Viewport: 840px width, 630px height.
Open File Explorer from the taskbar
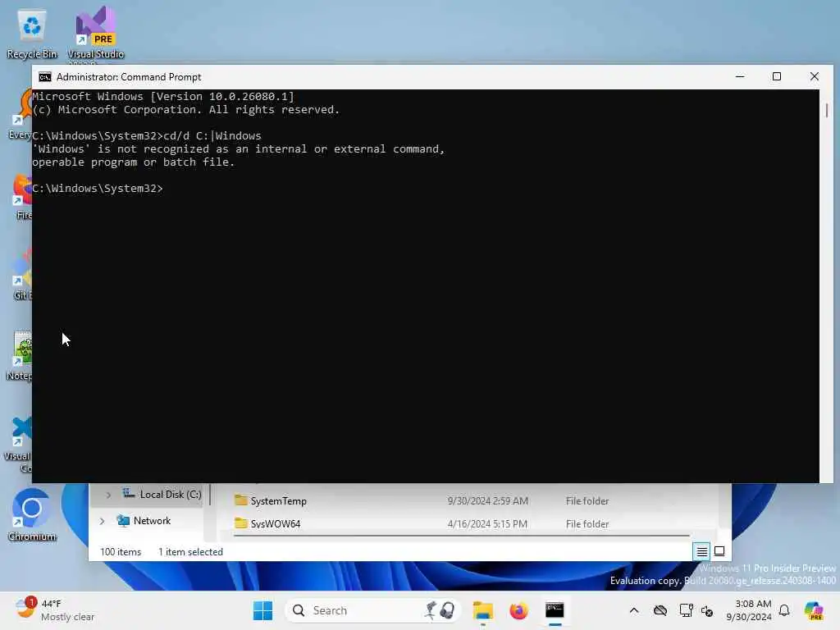tap(482, 610)
